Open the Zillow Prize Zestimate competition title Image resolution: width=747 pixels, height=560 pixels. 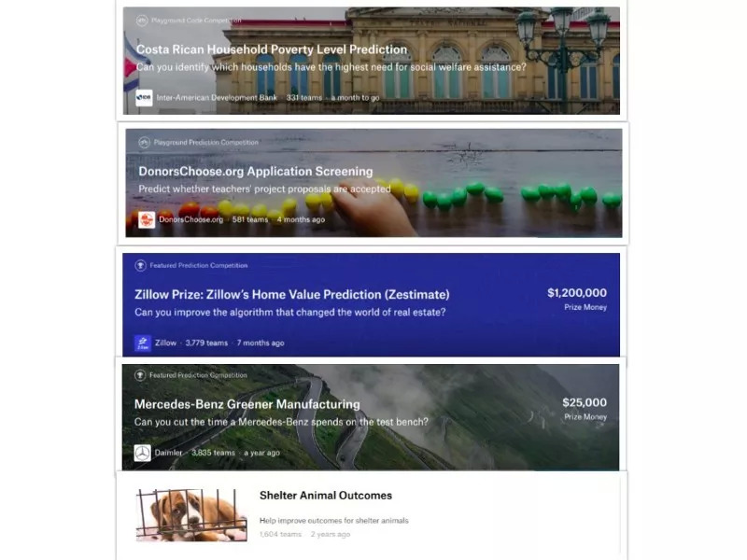(291, 294)
